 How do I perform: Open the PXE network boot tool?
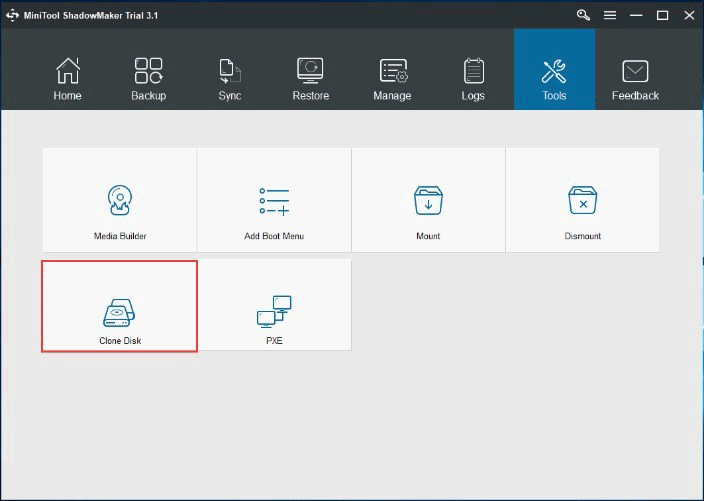274,305
